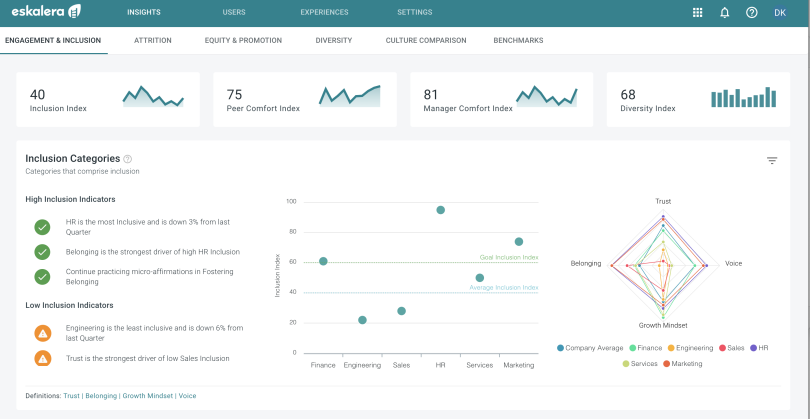Open the apps grid icon
810x419 pixels.
tap(697, 12)
